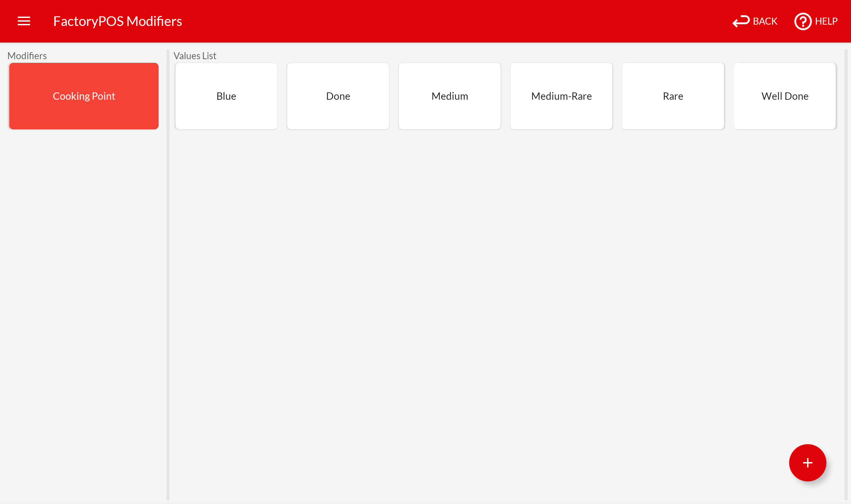Viewport: 851px width, 504px height.
Task: Select the Well Done value tile
Action: coord(785,96)
